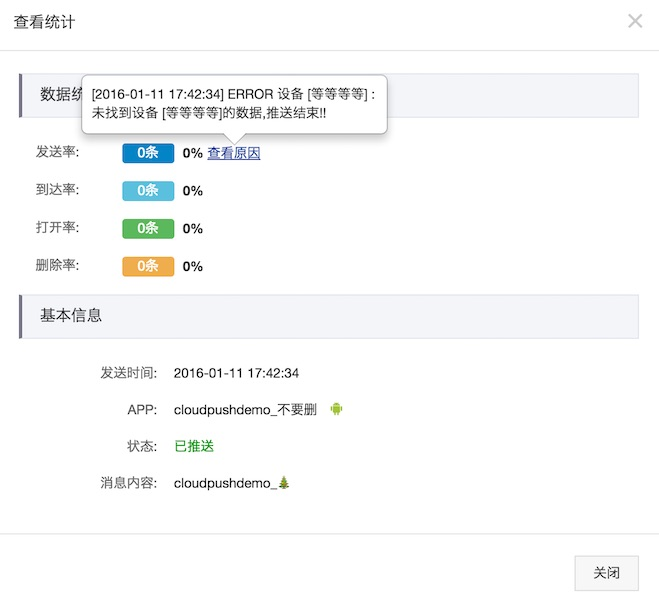
Task: Click the error tooltip popup text
Action: 232,103
